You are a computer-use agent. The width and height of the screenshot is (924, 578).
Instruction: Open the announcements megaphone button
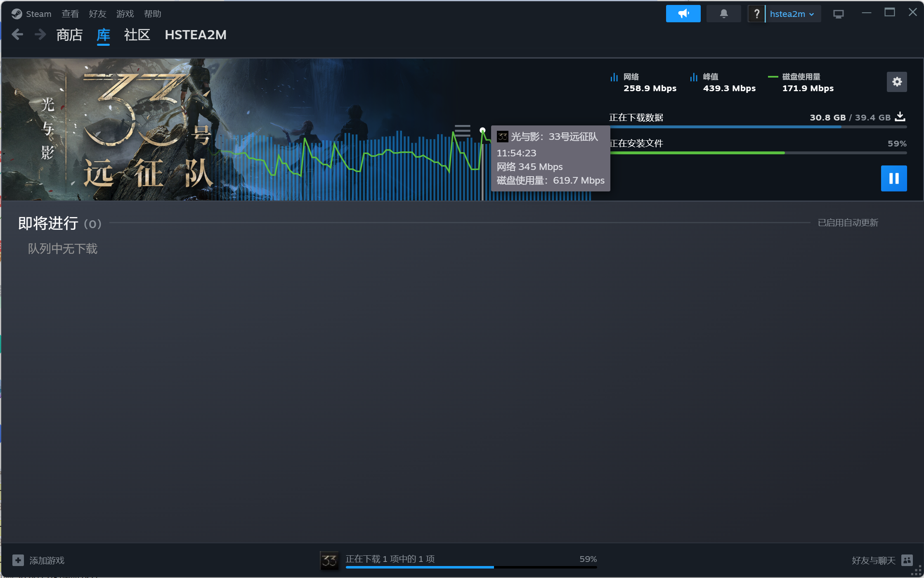click(683, 14)
